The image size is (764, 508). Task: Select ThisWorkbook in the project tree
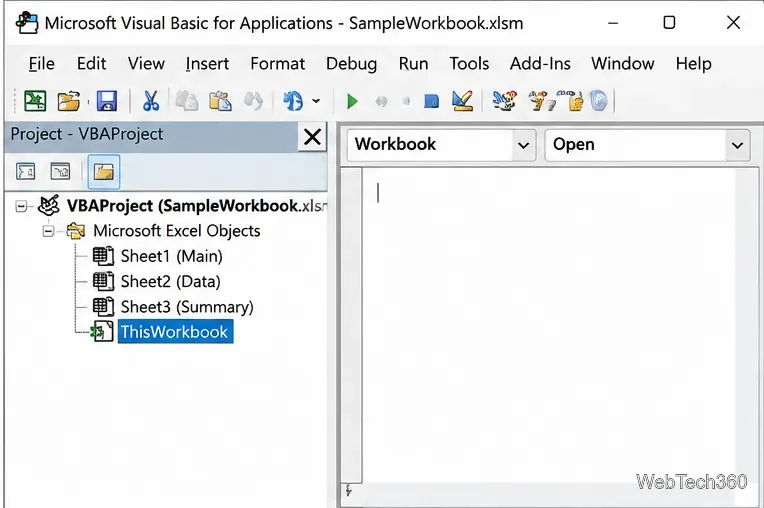click(x=175, y=332)
